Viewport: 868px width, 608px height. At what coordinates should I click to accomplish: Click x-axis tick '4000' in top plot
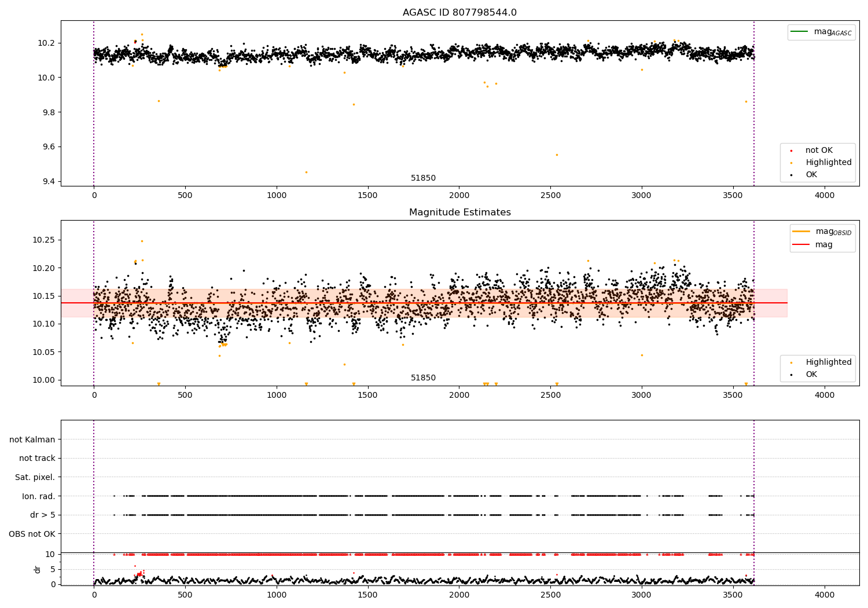click(x=825, y=196)
